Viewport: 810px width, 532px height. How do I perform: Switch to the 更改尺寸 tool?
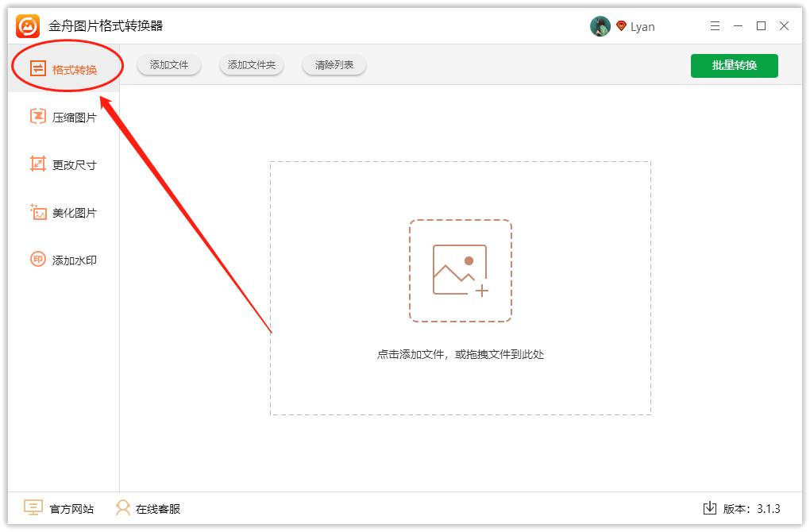[x=67, y=164]
